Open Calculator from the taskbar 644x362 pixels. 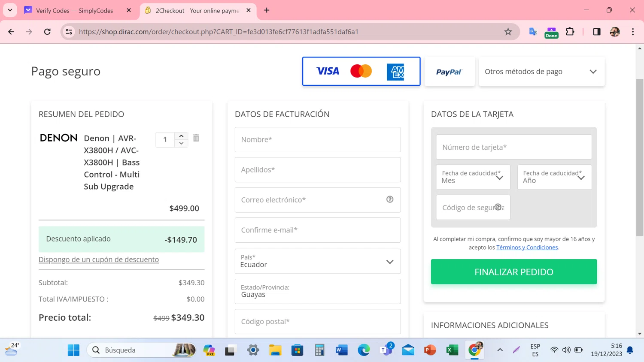319,350
